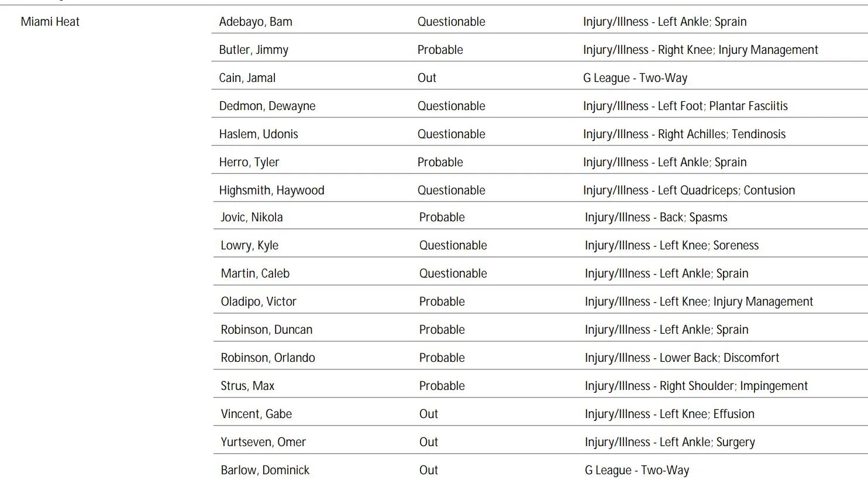Select Oladipo's Left Knee Injury Management text
This screenshot has height=500, width=868.
tap(698, 302)
